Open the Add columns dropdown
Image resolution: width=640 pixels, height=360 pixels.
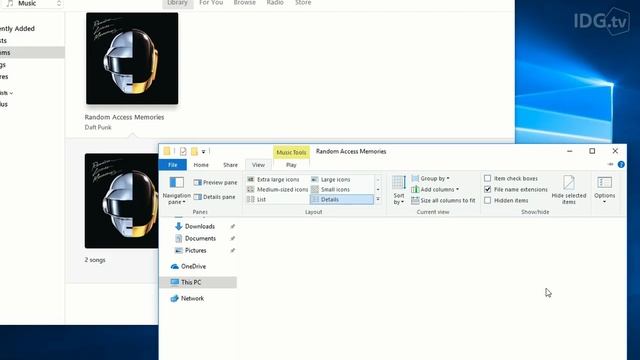tap(435, 189)
